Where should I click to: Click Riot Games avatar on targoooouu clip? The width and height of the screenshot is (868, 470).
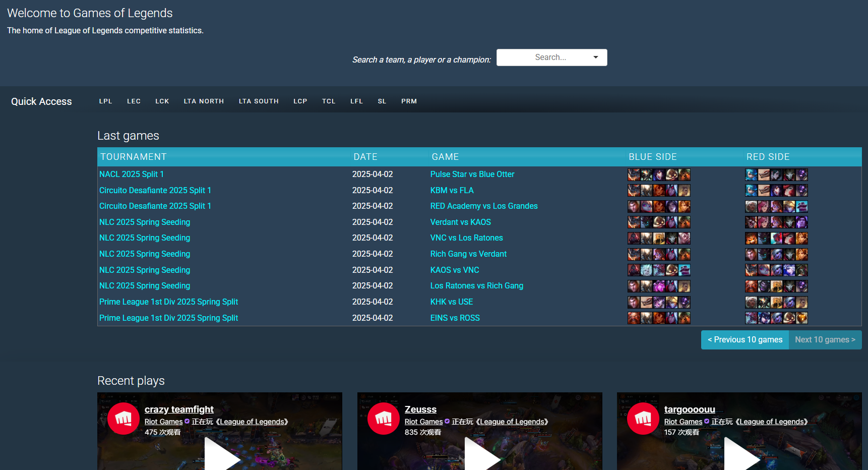[643, 419]
